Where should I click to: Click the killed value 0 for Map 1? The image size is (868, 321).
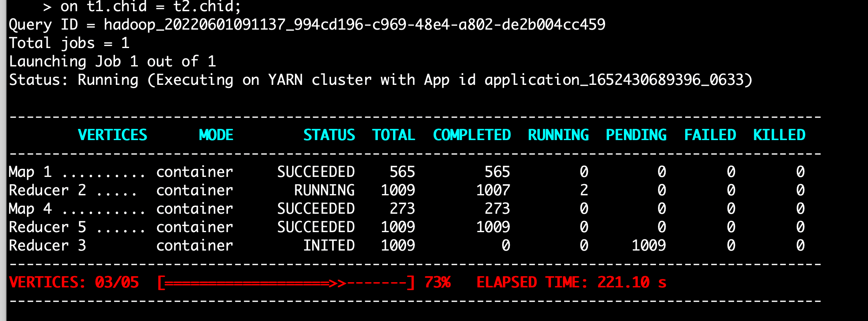[800, 172]
